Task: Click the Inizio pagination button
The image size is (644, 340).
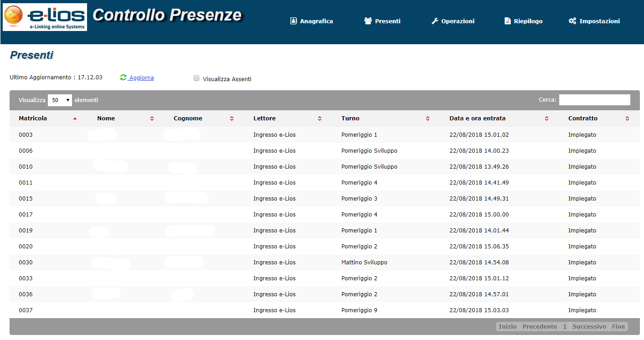Action: (508, 327)
